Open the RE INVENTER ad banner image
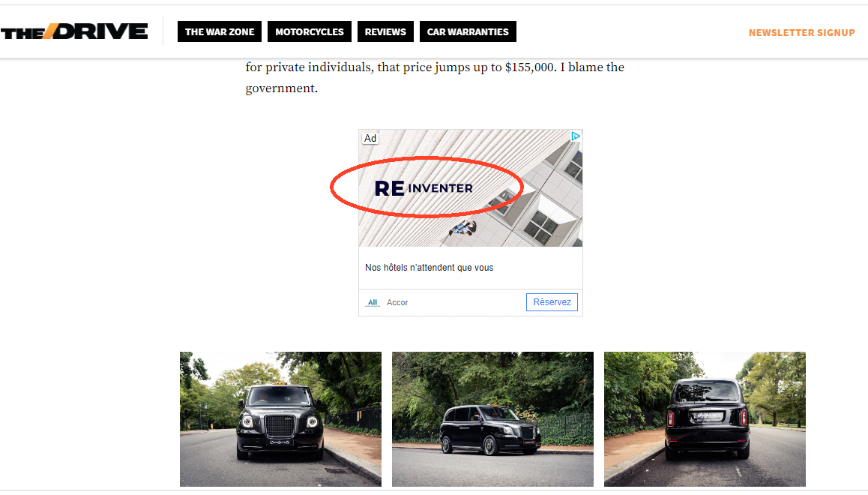The height and width of the screenshot is (495, 868). click(471, 188)
